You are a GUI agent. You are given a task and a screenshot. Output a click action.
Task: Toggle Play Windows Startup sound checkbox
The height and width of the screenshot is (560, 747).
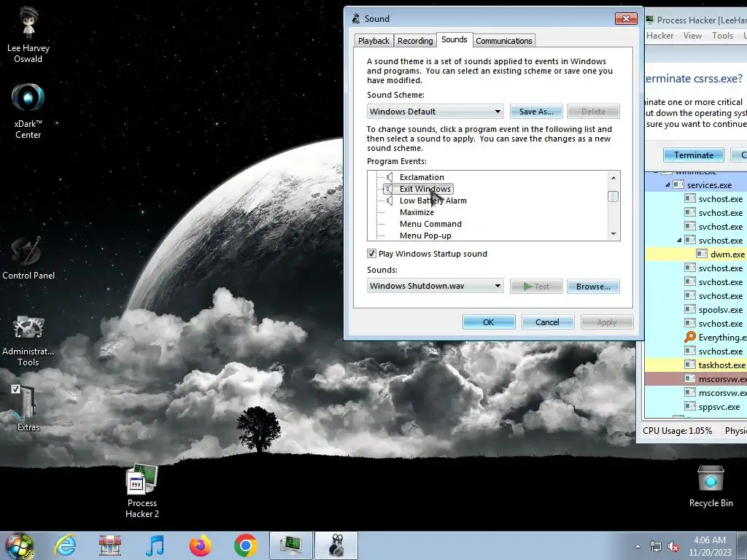point(371,254)
